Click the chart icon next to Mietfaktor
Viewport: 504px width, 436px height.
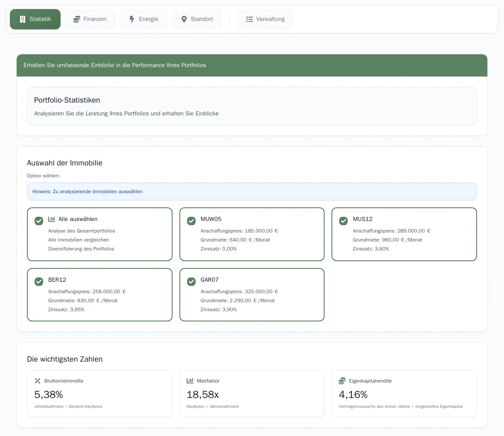(190, 381)
